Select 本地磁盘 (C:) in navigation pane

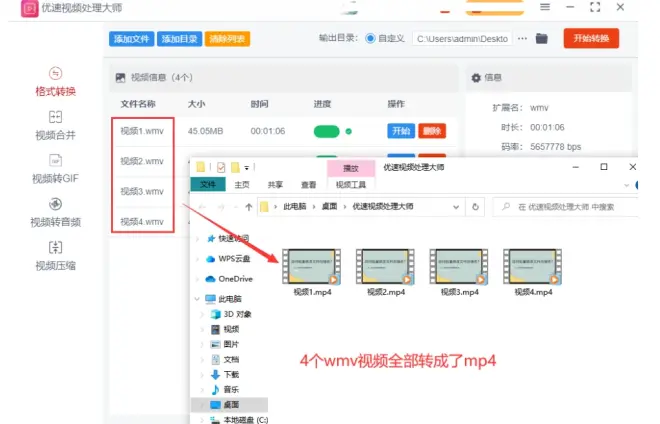[239, 419]
